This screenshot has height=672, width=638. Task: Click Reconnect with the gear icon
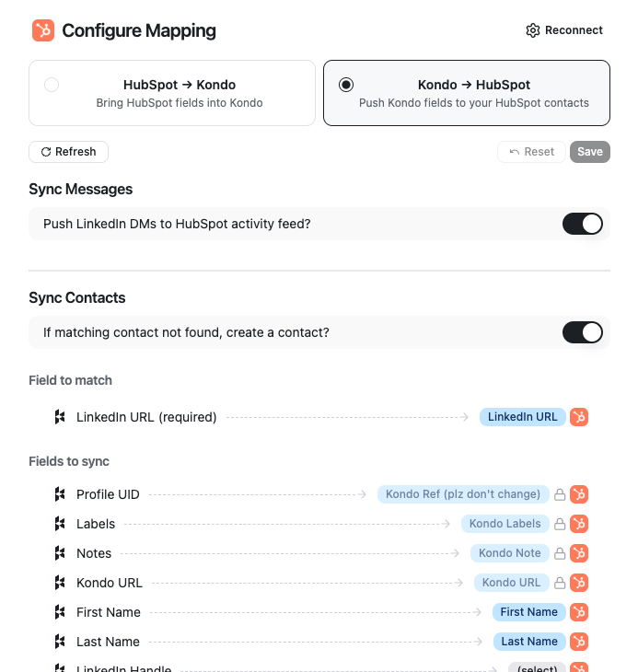[564, 30]
